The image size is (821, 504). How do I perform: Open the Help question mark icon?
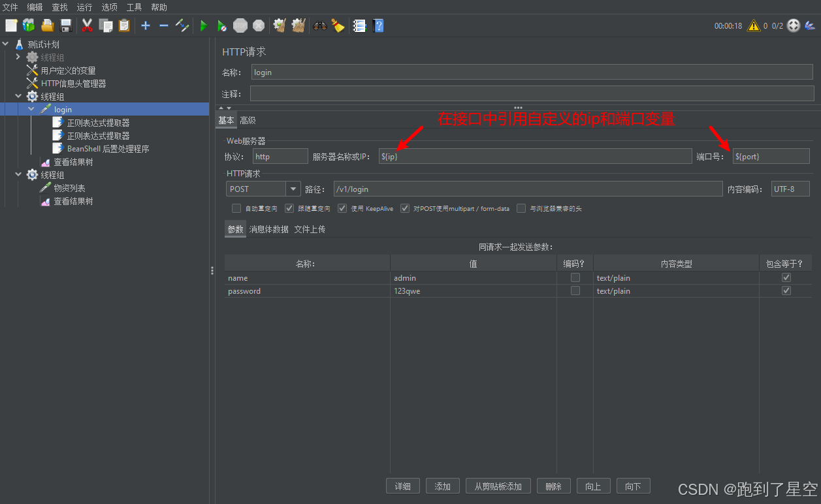pos(378,25)
